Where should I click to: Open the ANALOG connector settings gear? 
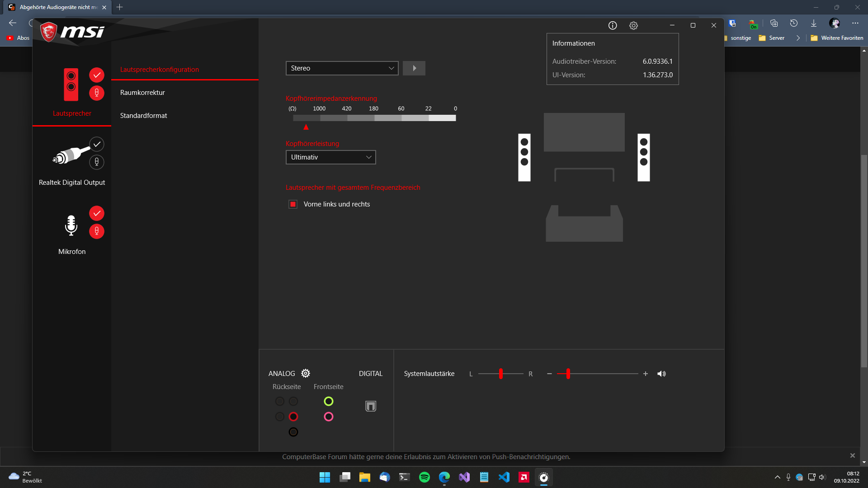tap(305, 373)
